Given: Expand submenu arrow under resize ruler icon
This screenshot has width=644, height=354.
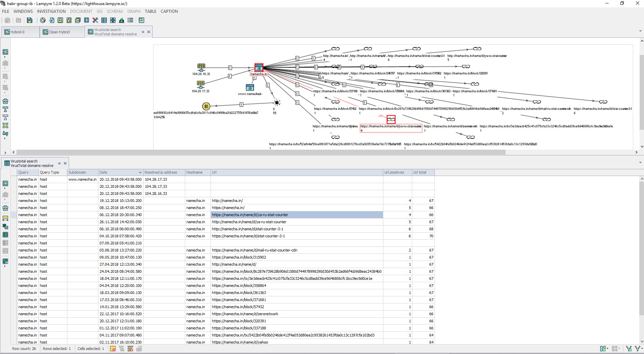Looking at the screenshot, I should click(5, 138).
